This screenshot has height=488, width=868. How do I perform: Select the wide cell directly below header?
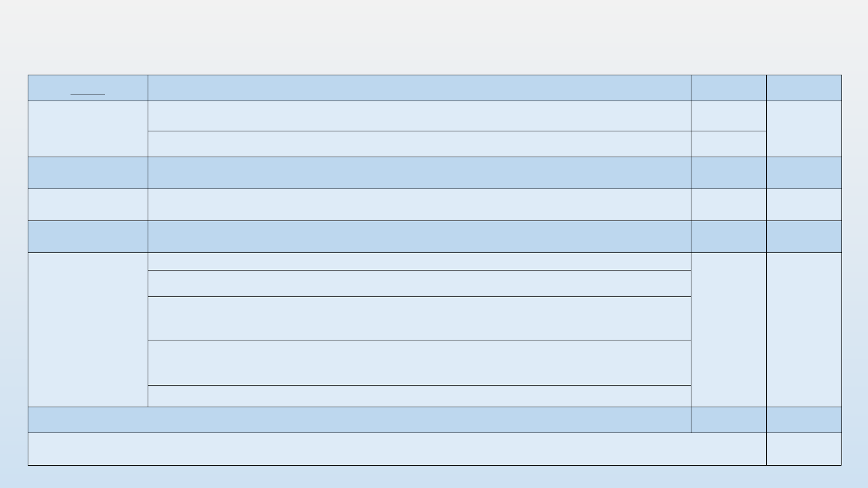point(419,116)
